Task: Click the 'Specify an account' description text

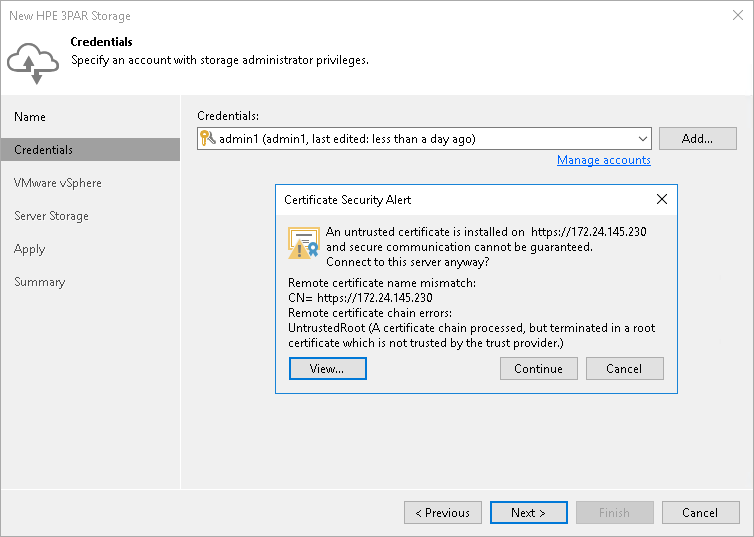Action: click(220, 61)
